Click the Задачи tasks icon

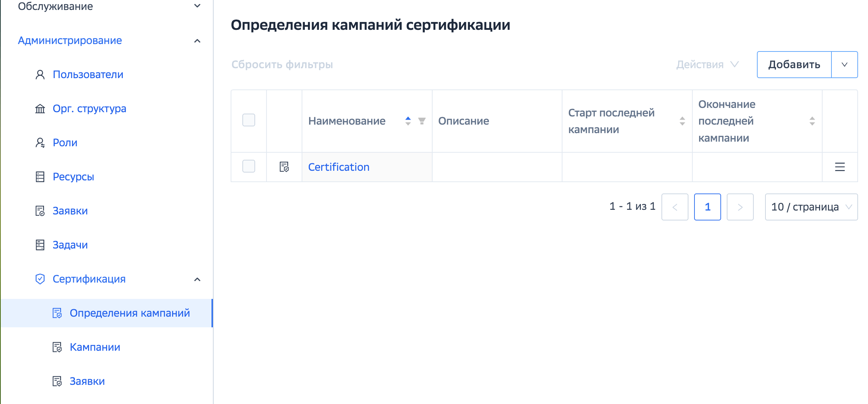(40, 245)
